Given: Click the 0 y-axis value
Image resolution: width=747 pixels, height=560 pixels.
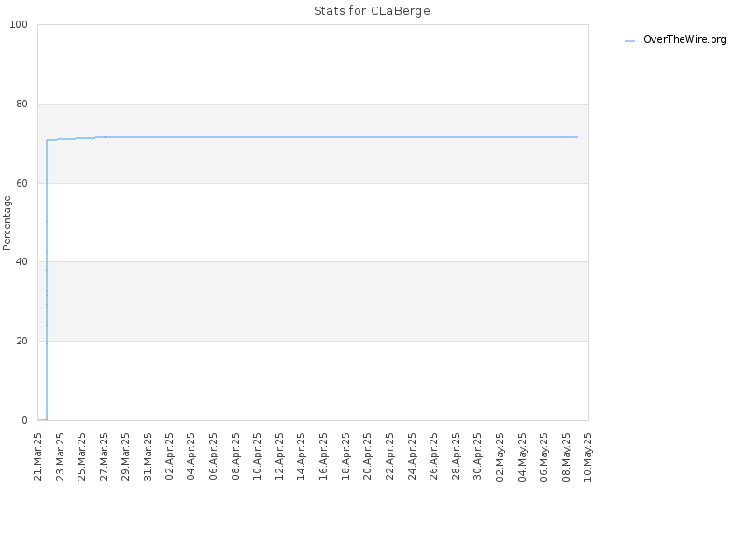Looking at the screenshot, I should point(25,420).
